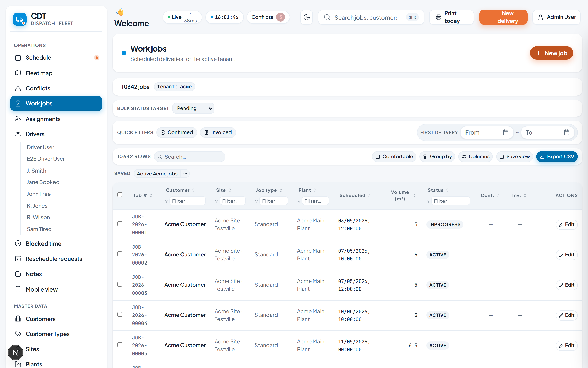
Task: Click the New job button
Action: click(x=551, y=53)
